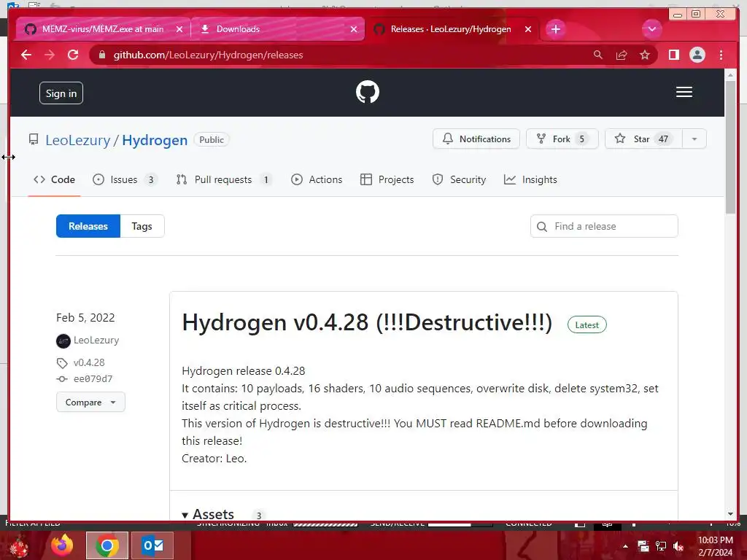The image size is (747, 560).
Task: Open the Pull requests tab
Action: point(223,179)
